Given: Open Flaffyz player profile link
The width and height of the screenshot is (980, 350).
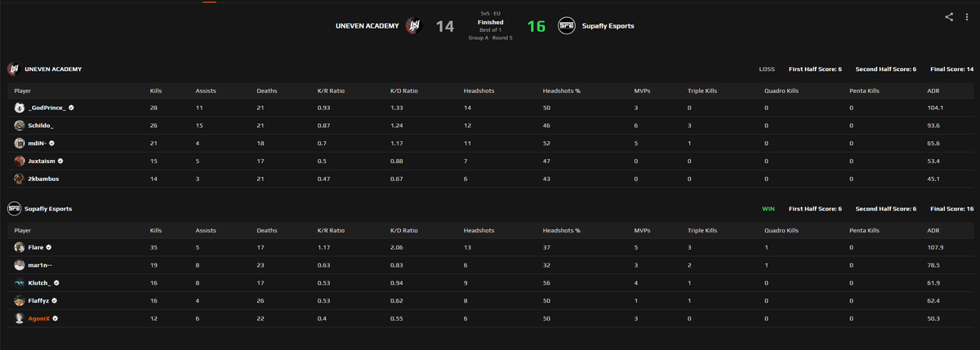Looking at the screenshot, I should click(x=38, y=301).
